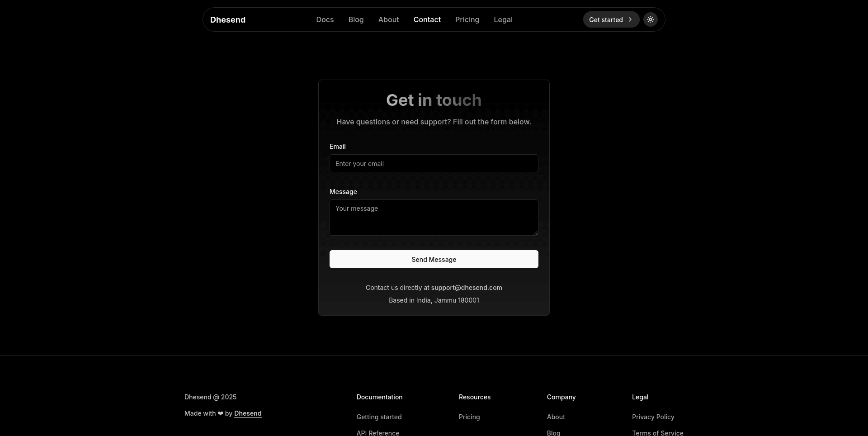This screenshot has width=868, height=436.
Task: Open the Pricing page from the navbar
Action: point(467,19)
